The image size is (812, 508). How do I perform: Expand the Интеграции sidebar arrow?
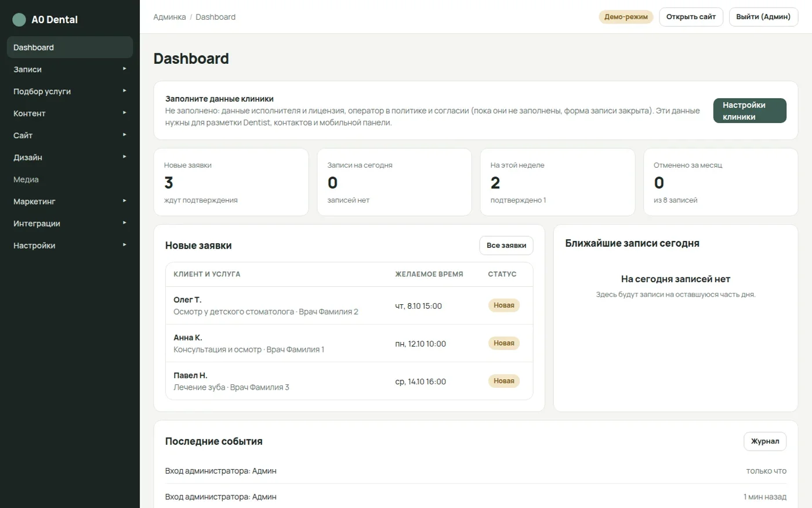pyautogui.click(x=124, y=224)
